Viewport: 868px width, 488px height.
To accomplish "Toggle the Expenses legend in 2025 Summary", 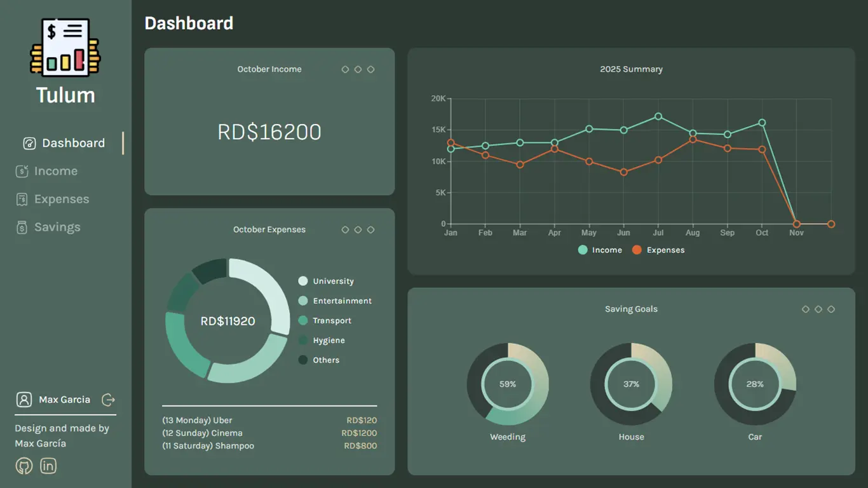I will [658, 250].
